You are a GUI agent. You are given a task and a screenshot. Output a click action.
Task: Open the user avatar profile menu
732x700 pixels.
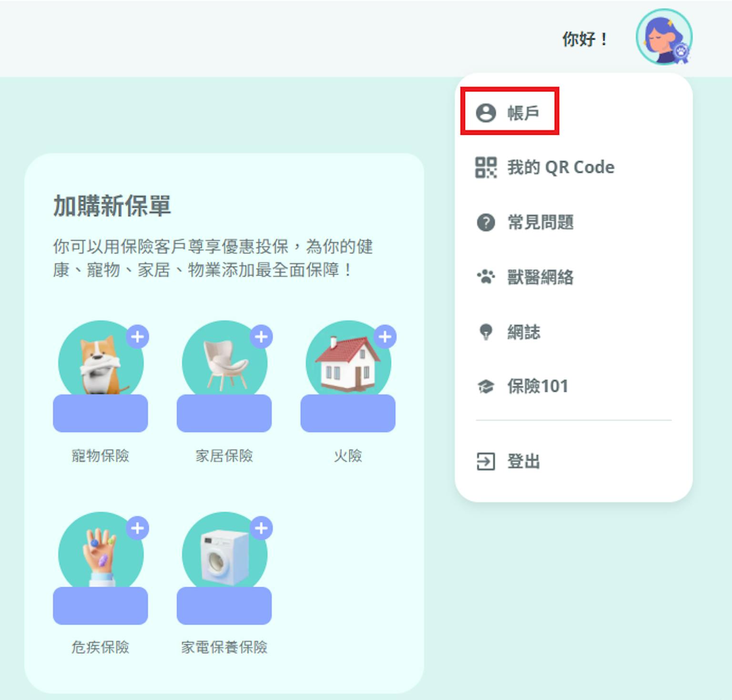click(664, 37)
